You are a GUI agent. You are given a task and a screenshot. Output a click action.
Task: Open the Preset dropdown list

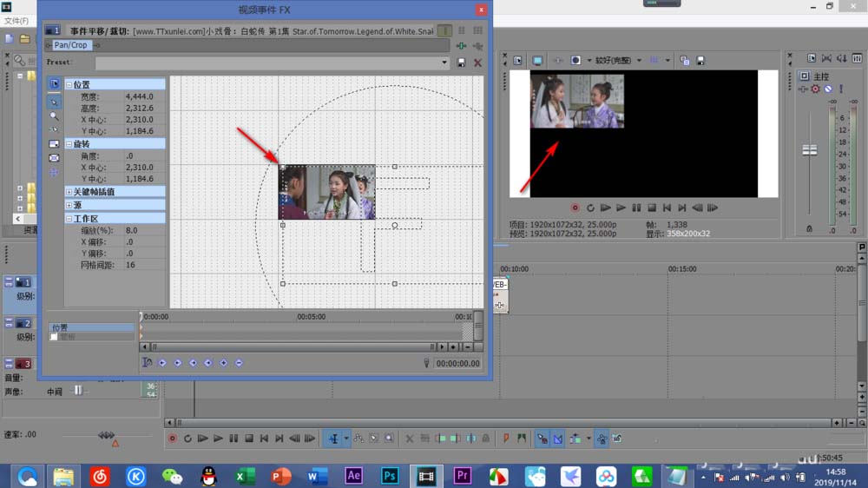tap(445, 63)
